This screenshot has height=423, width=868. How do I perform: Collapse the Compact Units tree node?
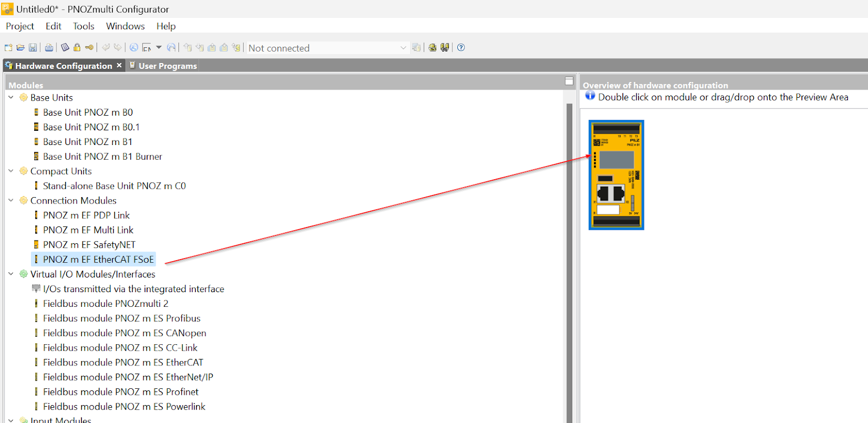pyautogui.click(x=11, y=171)
